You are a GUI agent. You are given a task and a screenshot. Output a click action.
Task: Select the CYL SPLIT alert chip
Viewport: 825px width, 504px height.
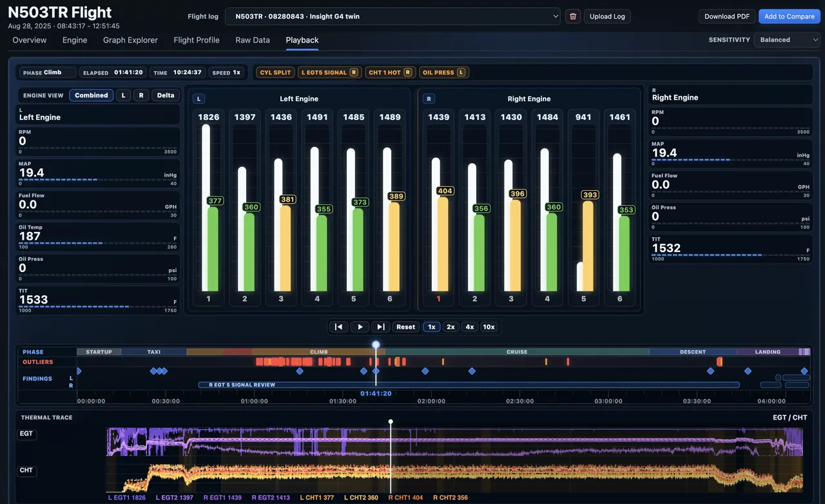(275, 73)
